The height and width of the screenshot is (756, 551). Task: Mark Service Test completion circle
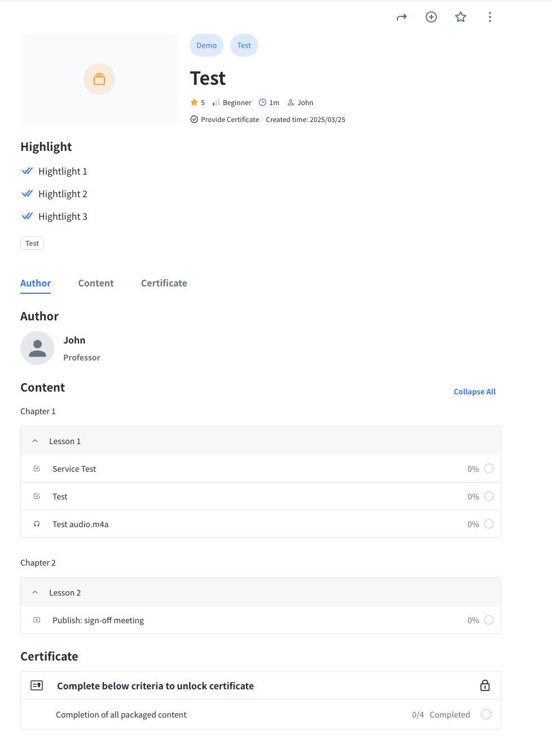click(489, 468)
